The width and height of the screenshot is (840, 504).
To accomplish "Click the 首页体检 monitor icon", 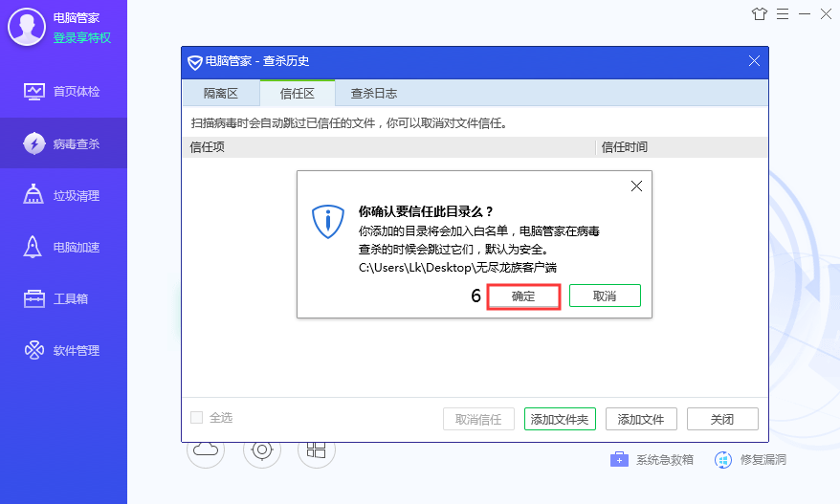I will [x=34, y=92].
